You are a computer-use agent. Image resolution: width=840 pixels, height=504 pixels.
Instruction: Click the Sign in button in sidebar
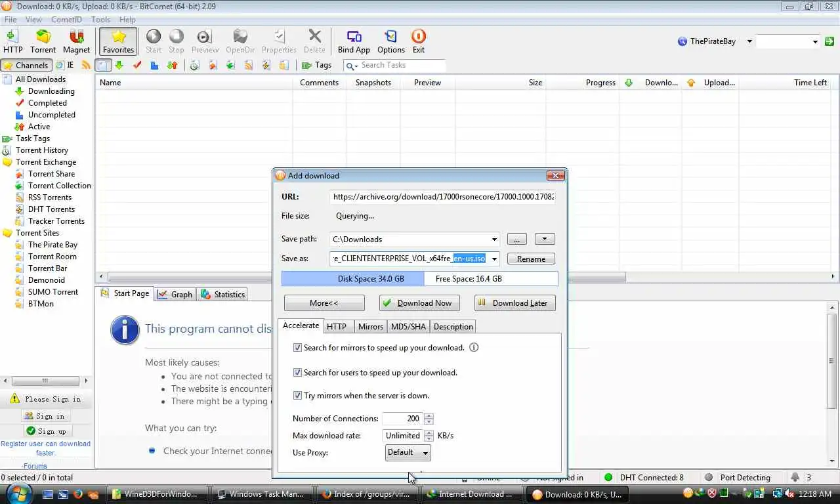[x=45, y=416]
